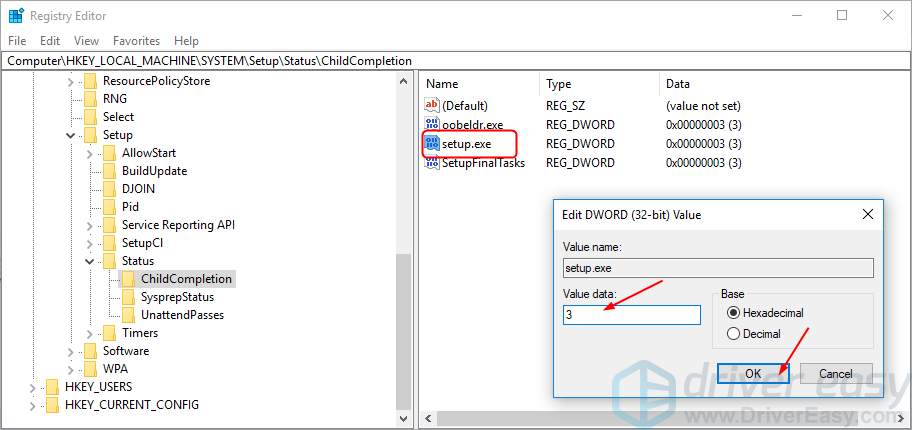Click the SysprepStatus folder icon

[x=129, y=297]
